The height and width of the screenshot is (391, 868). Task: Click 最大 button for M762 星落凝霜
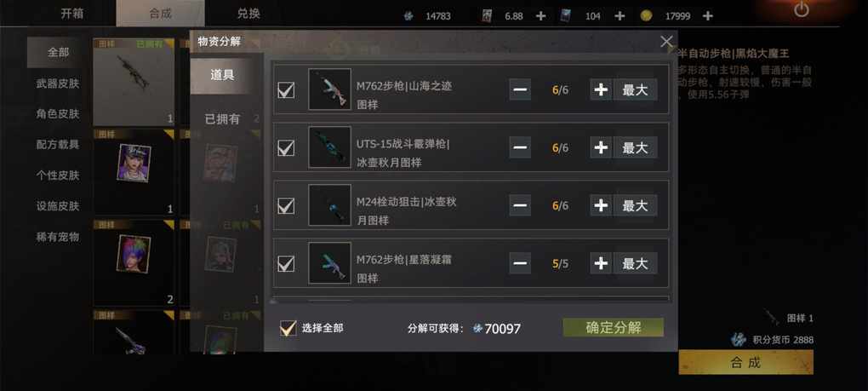635,263
